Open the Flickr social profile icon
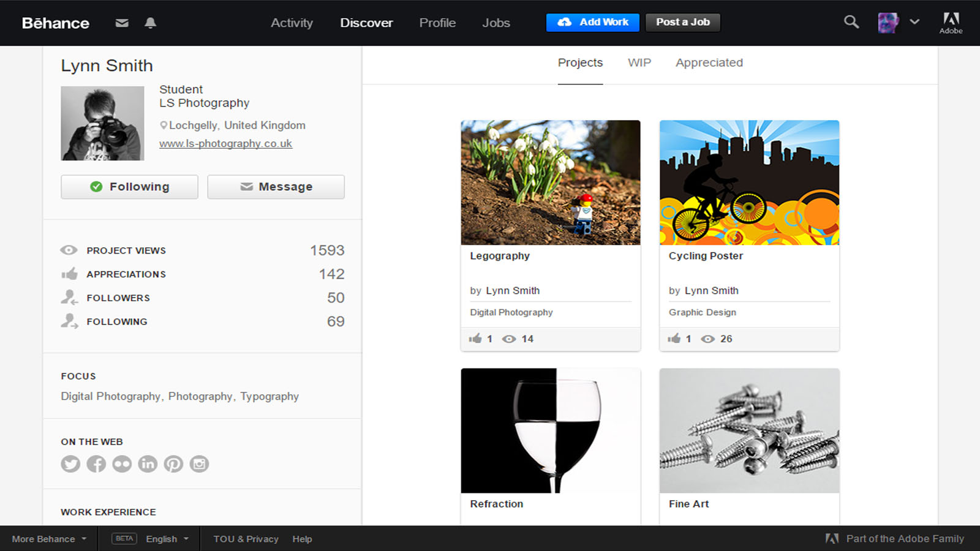Image resolution: width=980 pixels, height=551 pixels. [x=122, y=464]
